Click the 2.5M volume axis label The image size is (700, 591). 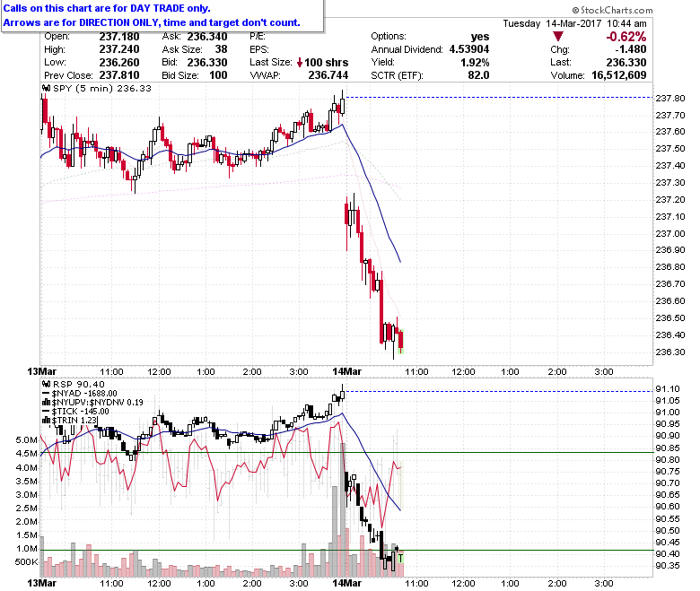[x=26, y=508]
